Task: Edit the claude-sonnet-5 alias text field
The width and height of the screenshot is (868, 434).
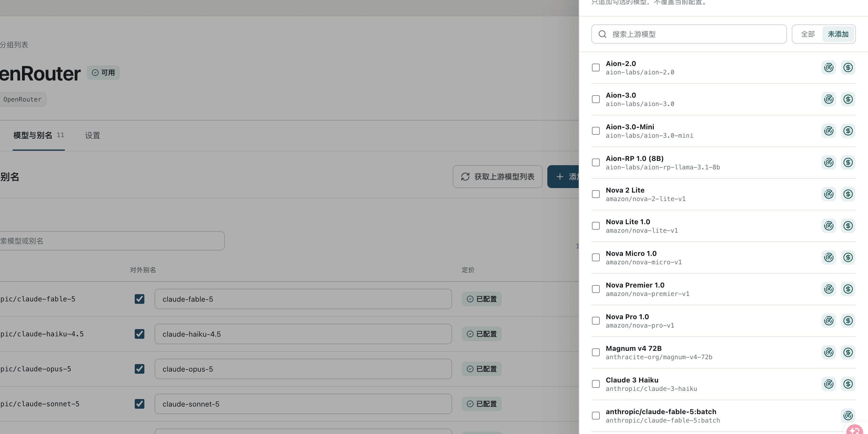Action: pos(303,404)
